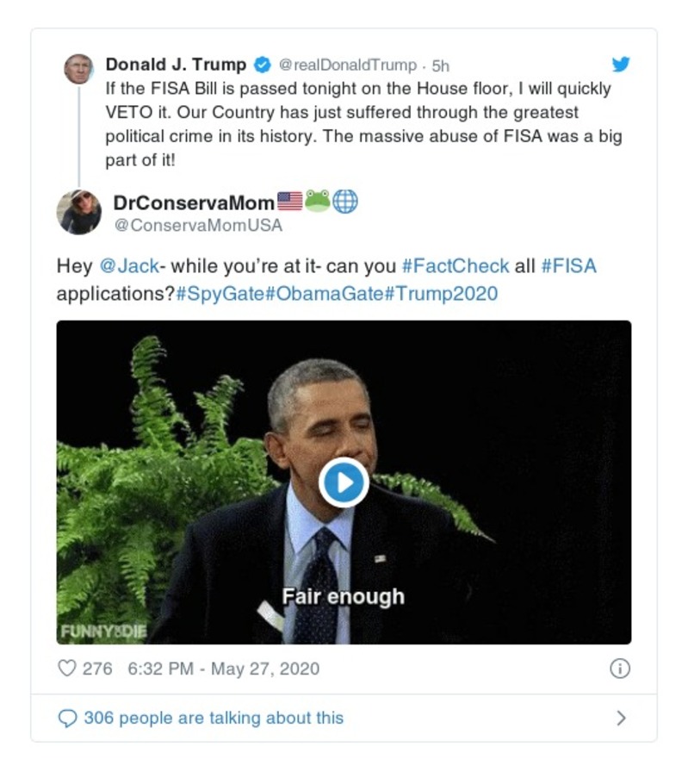Screen dimensions: 688x784
Task: Expand the conversation with the right chevron
Action: 621,719
